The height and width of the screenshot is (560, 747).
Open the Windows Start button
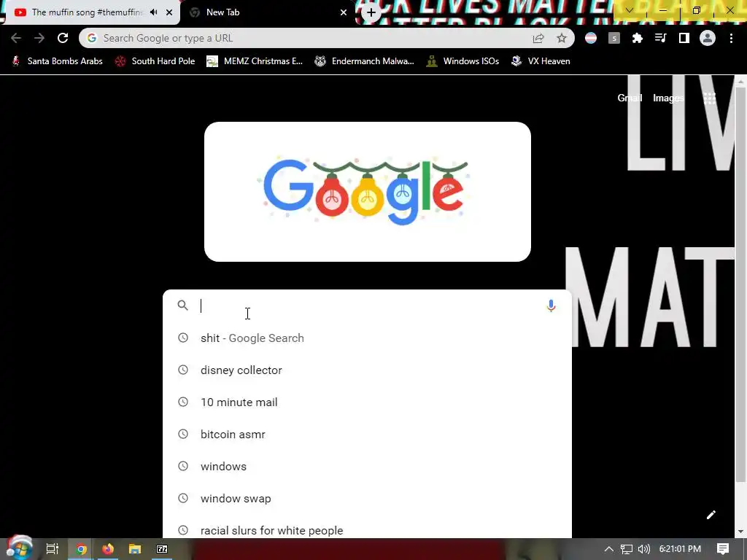[19, 548]
